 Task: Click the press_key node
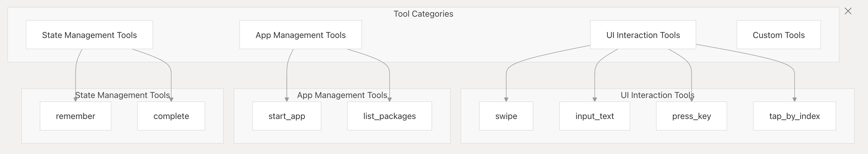[692, 116]
